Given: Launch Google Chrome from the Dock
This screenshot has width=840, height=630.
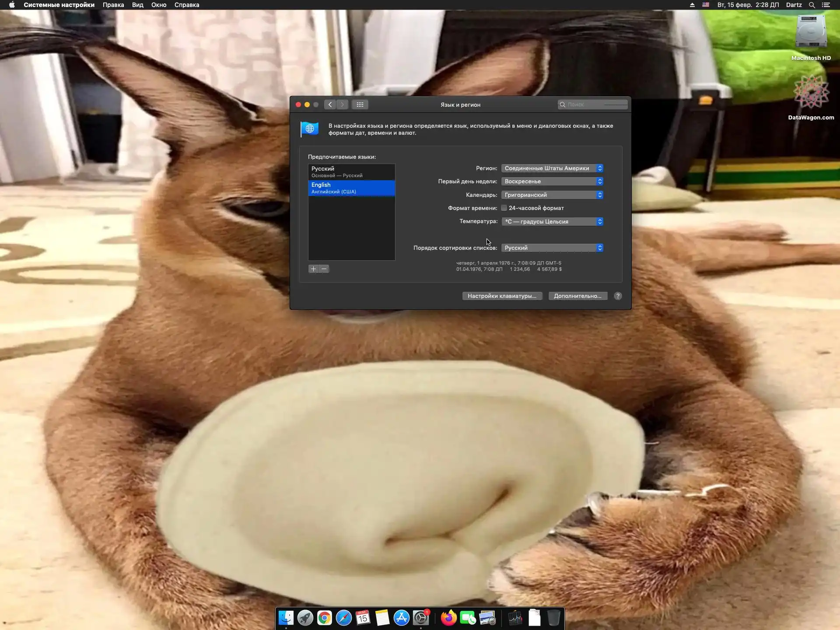Looking at the screenshot, I should coord(324,618).
